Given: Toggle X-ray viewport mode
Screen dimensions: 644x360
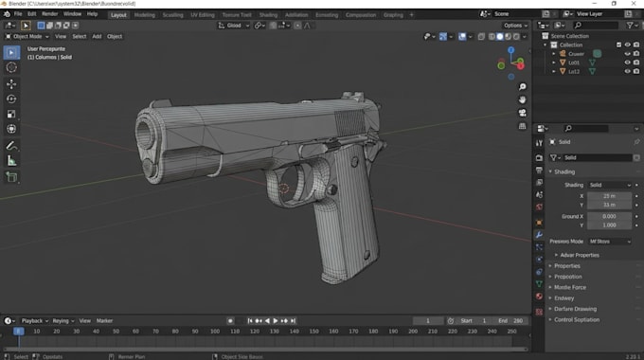Looking at the screenshot, I should point(481,37).
